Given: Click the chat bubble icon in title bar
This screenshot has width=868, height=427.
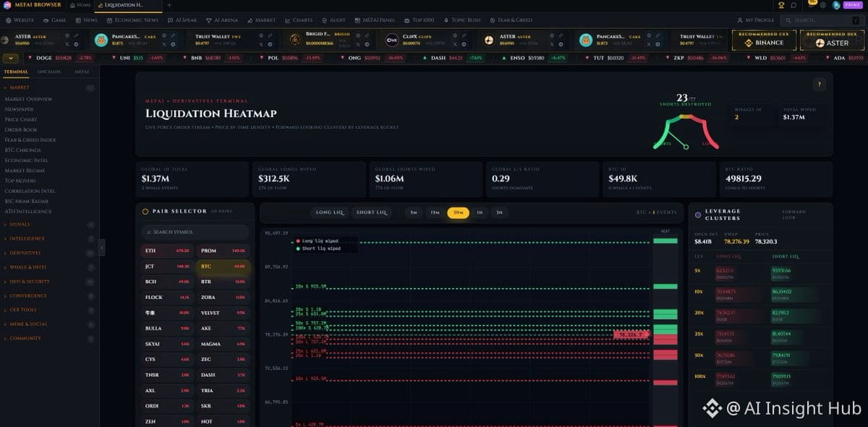Looking at the screenshot, I should (794, 5).
